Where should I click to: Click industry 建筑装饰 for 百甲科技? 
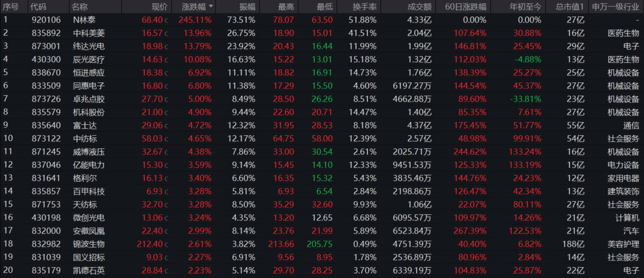(x=624, y=191)
